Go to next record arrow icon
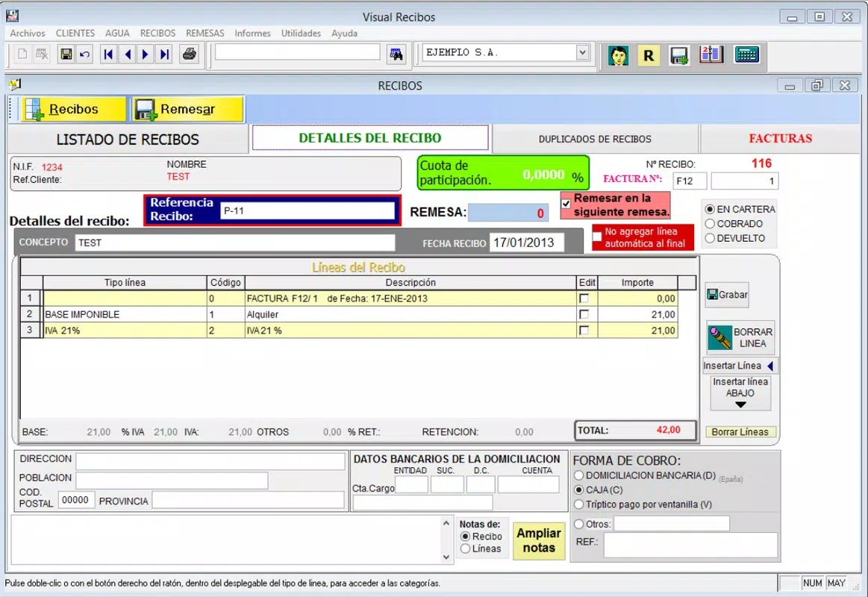This screenshot has width=868, height=597. 146,54
